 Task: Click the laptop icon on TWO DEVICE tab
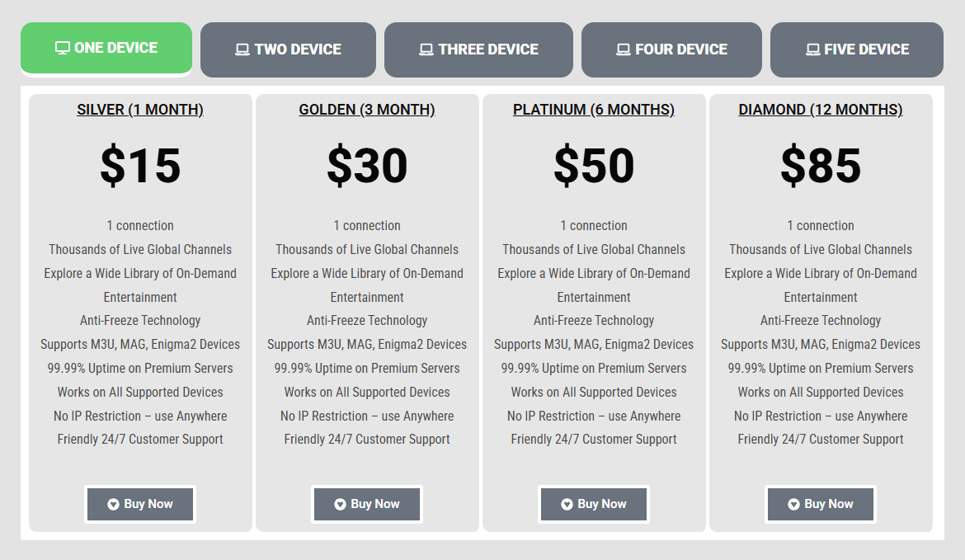(241, 49)
